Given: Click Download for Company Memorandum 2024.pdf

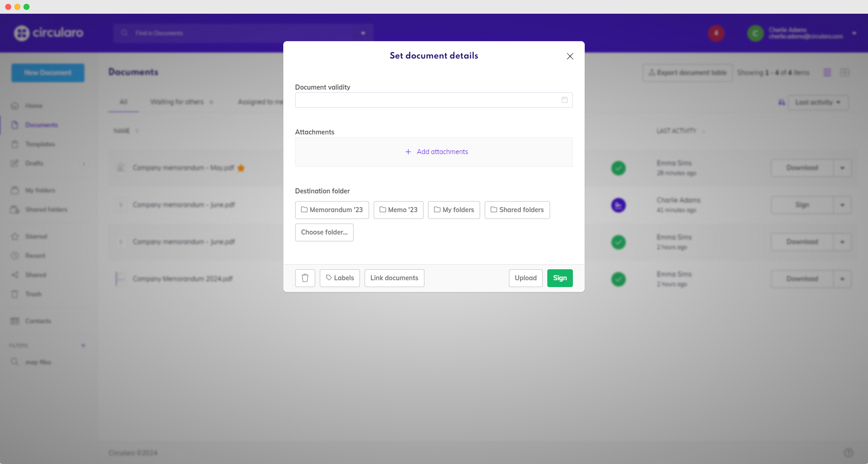Looking at the screenshot, I should (x=802, y=279).
